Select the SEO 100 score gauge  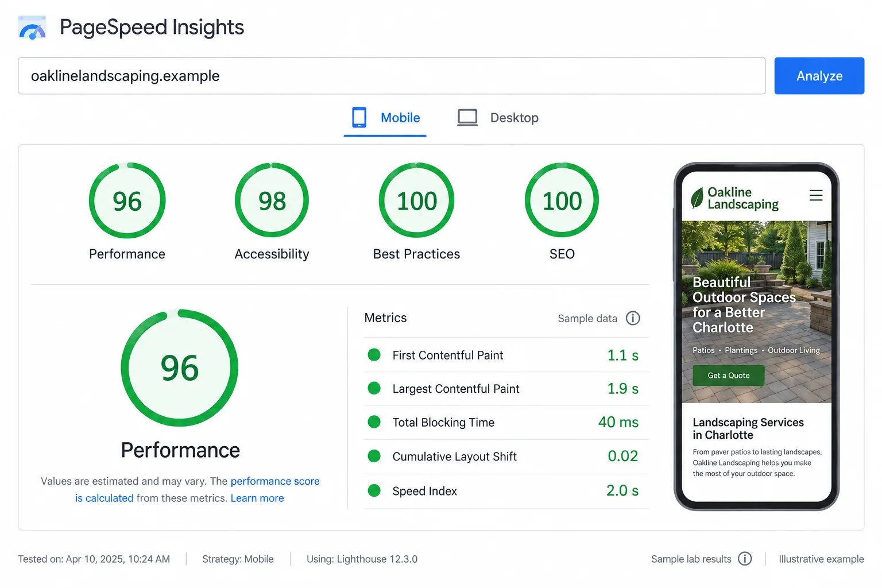562,200
